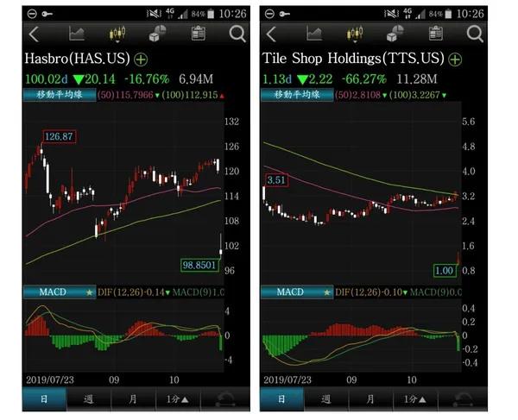The width and height of the screenshot is (518, 420).
Task: Switch Hasbro chart to 週 tab
Action: (87, 400)
